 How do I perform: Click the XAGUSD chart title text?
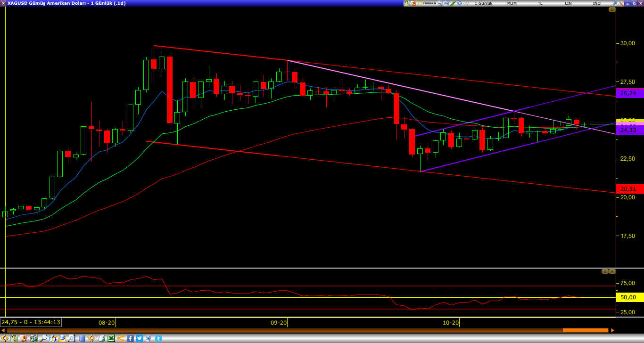[x=66, y=3]
